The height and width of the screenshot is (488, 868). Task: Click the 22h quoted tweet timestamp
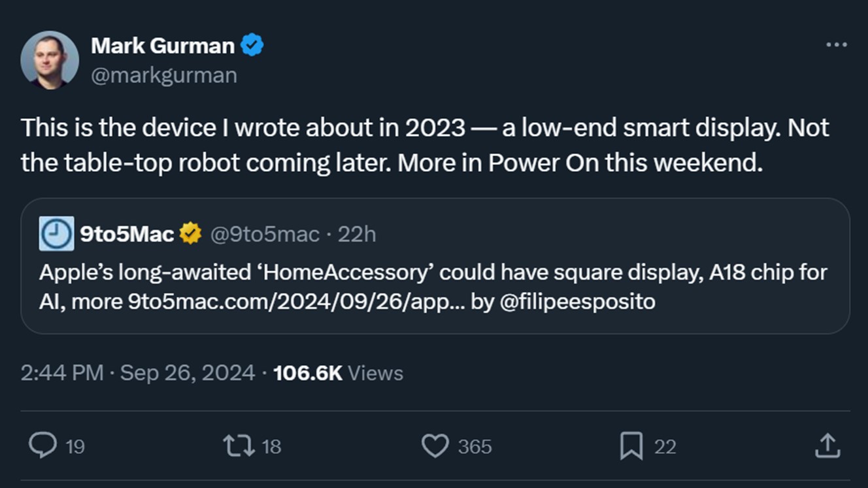357,234
